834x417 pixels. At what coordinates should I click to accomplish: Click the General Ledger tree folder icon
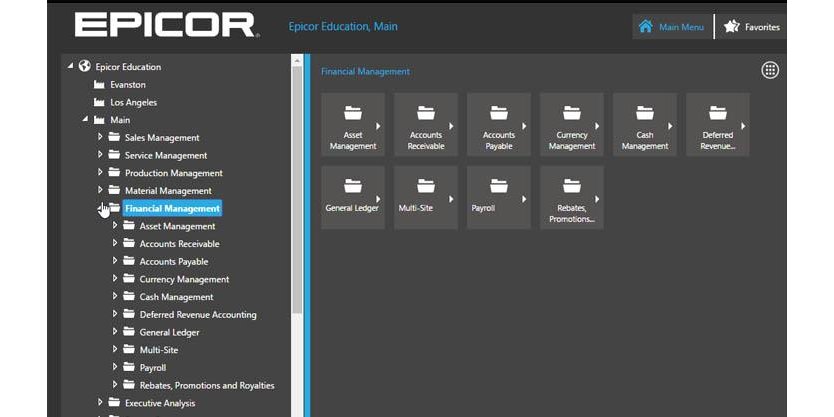point(129,332)
